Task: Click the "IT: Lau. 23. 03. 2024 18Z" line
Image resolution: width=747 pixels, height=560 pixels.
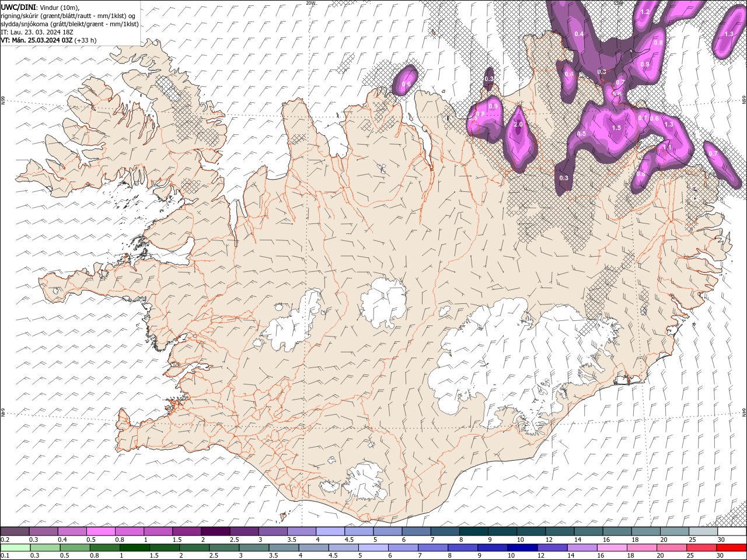Action: pos(37,32)
